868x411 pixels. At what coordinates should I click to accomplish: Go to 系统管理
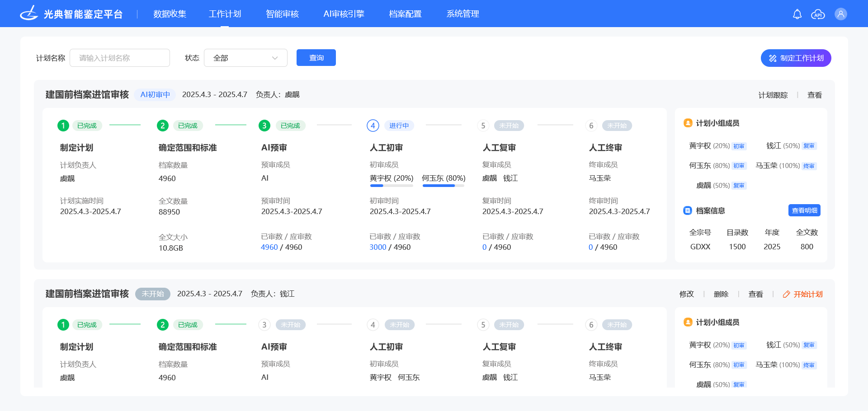(x=462, y=14)
